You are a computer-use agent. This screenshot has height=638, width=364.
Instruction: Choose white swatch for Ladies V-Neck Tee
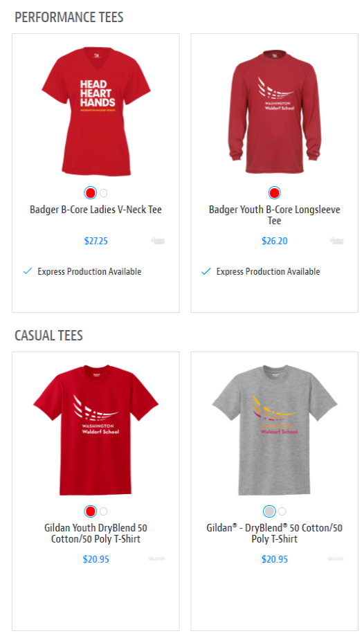104,193
